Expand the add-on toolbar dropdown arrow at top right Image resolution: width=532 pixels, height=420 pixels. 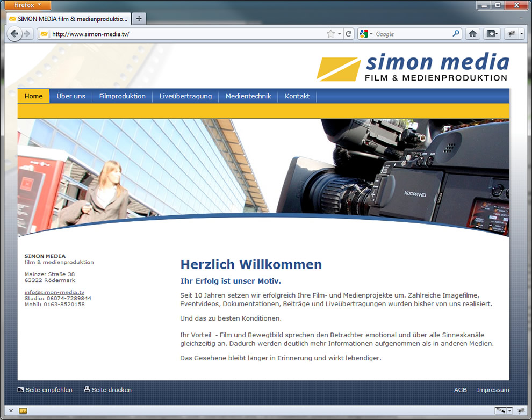tap(522, 33)
